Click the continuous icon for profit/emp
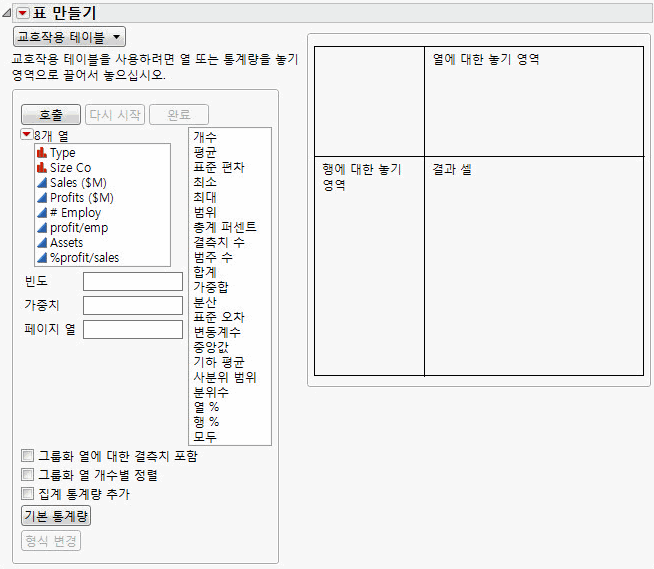Viewport: 654px width, 569px height. [x=42, y=228]
